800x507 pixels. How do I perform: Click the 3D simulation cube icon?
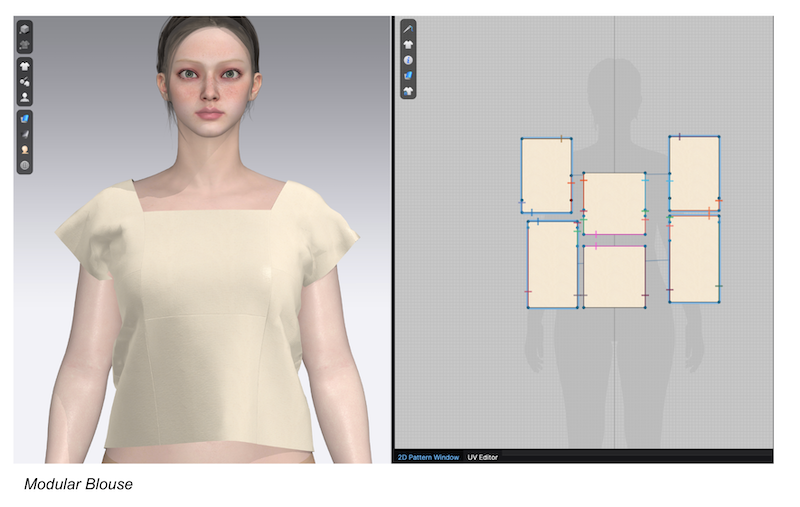point(24,30)
